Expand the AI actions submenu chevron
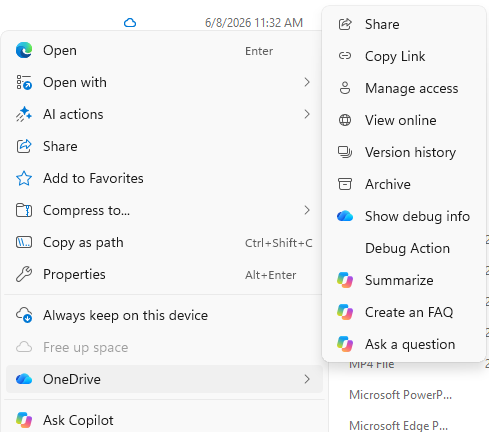 (307, 114)
